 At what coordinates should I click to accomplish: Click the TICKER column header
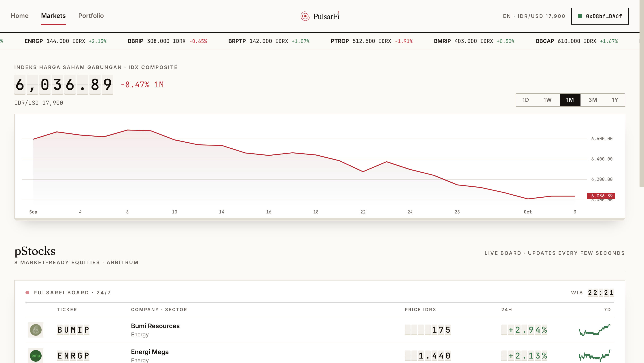tap(67, 310)
